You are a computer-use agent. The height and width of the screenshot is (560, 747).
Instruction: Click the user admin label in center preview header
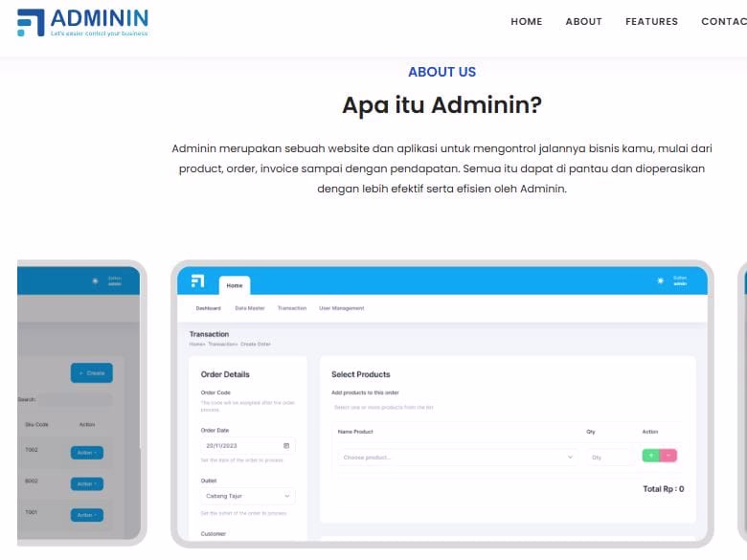click(680, 280)
